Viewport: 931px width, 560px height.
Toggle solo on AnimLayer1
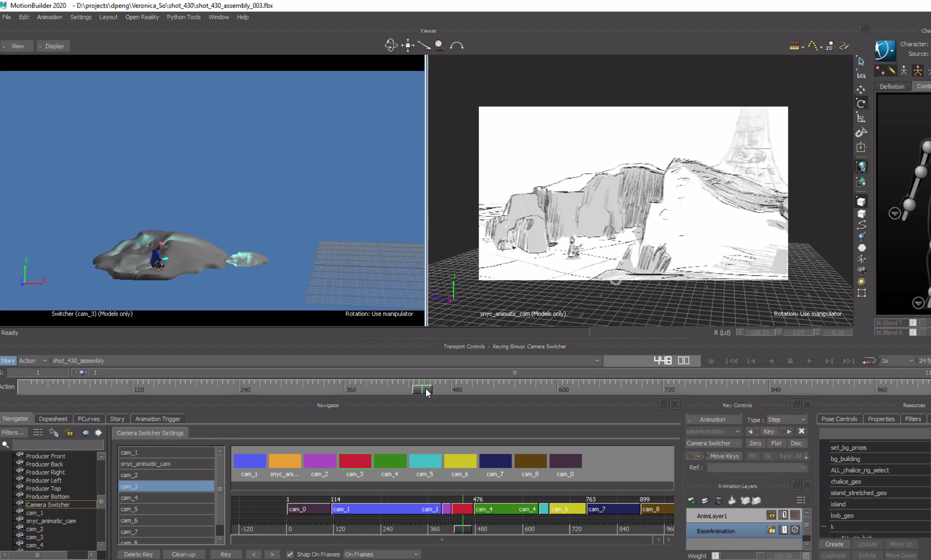(x=784, y=515)
